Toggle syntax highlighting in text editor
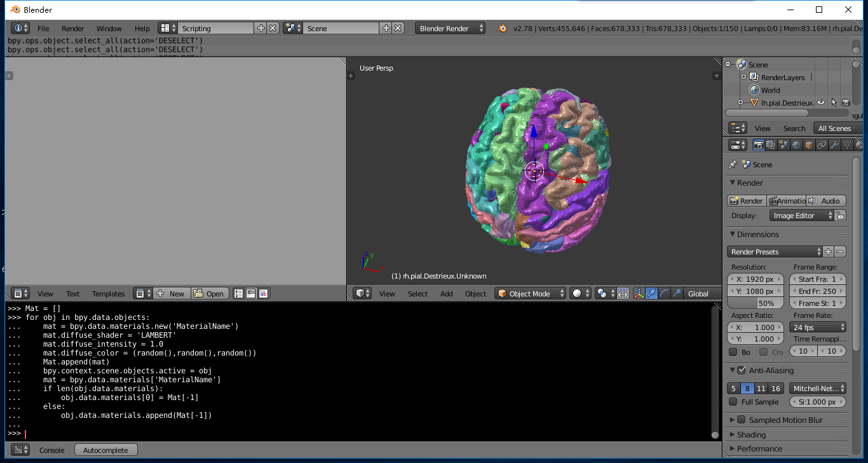The image size is (868, 463). click(263, 293)
